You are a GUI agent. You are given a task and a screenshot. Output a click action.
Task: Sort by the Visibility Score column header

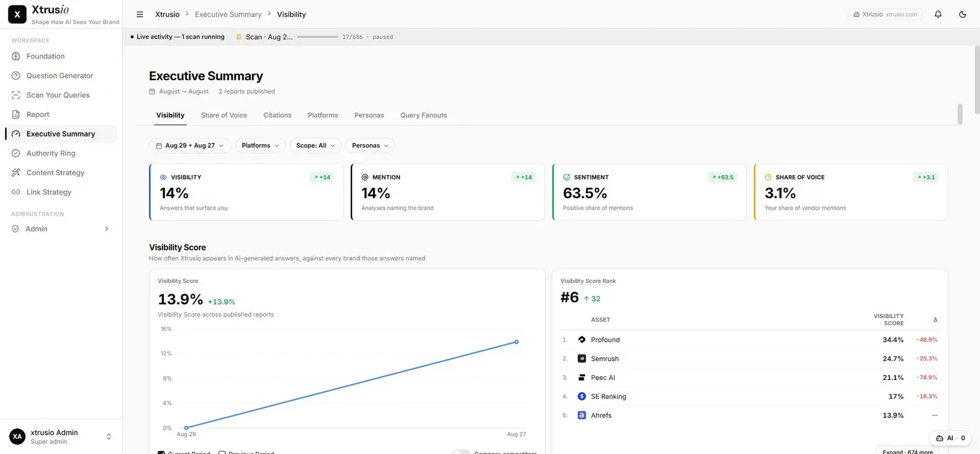click(x=888, y=320)
